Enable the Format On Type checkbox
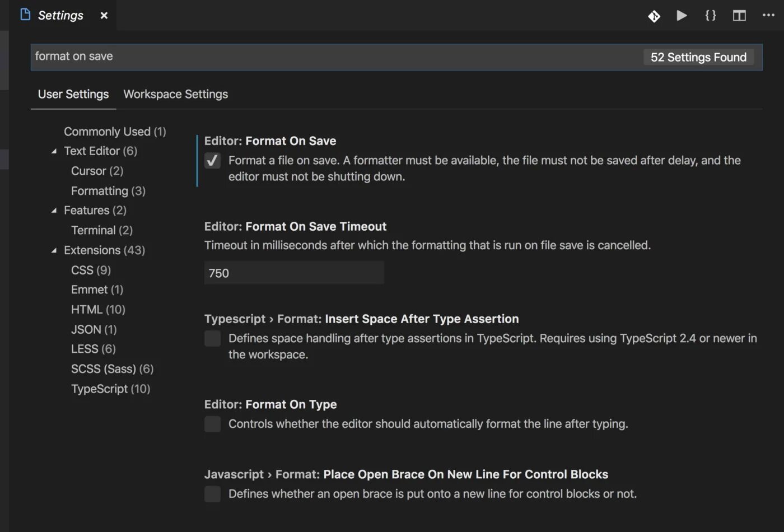This screenshot has height=532, width=784. click(212, 424)
